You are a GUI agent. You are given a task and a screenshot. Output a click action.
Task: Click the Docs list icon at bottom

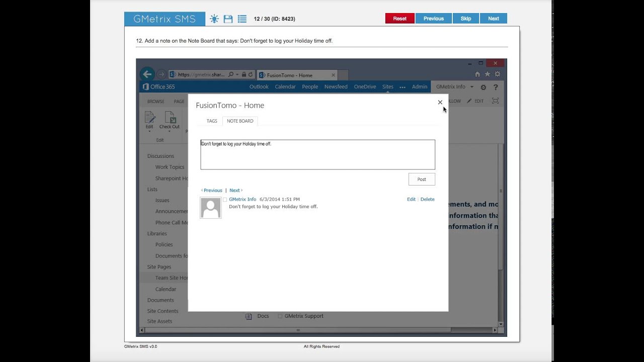point(248,316)
